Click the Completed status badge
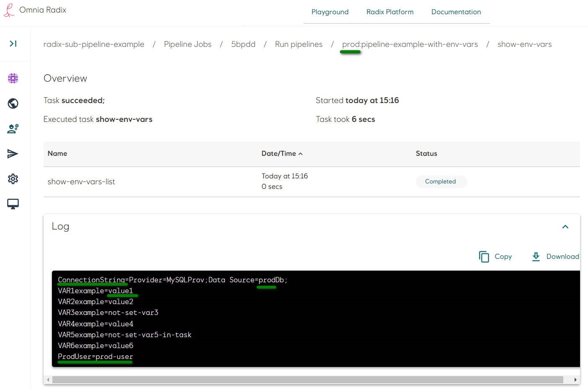 (441, 181)
